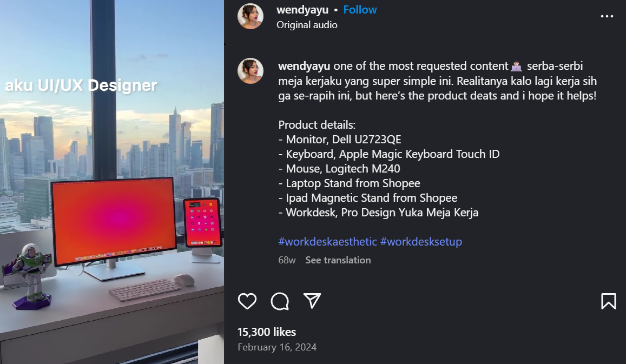Click the February 16, 2024 date

click(277, 347)
